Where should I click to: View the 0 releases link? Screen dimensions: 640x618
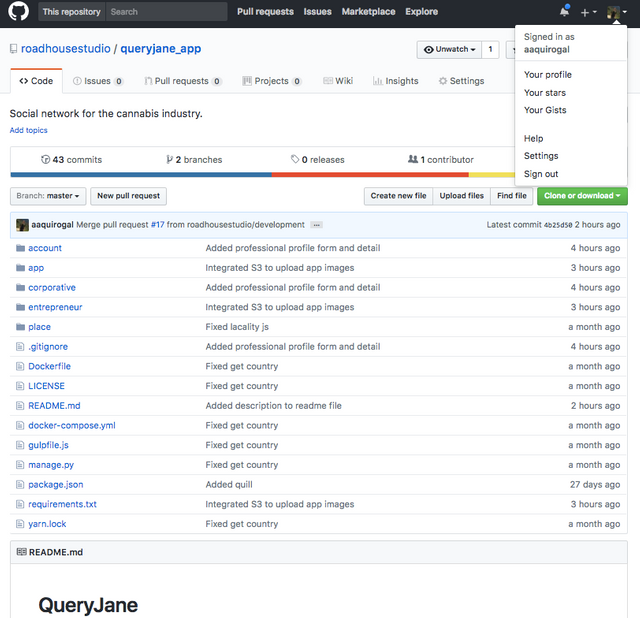tap(318, 160)
